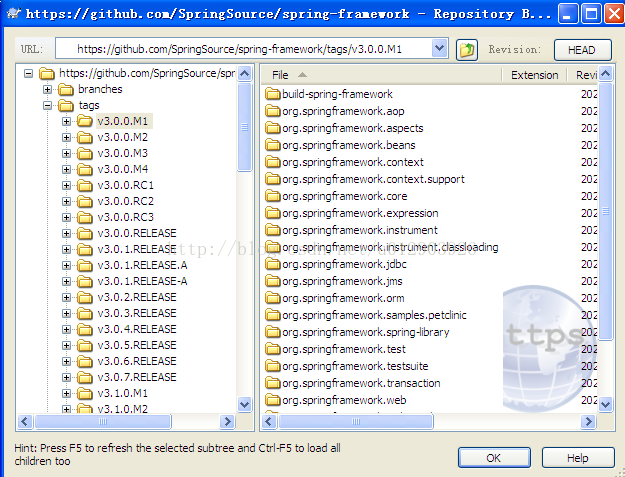
Task: Click the v3.0.3.RELEASE folder icon
Action: 85,314
